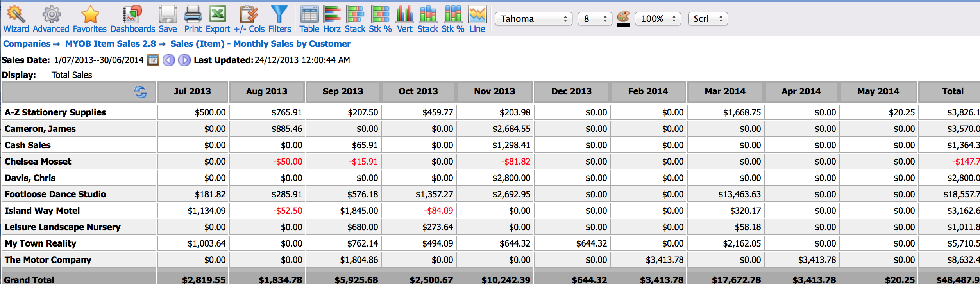Select Mar 2014 column header
The height and width of the screenshot is (284, 980).
(x=725, y=92)
